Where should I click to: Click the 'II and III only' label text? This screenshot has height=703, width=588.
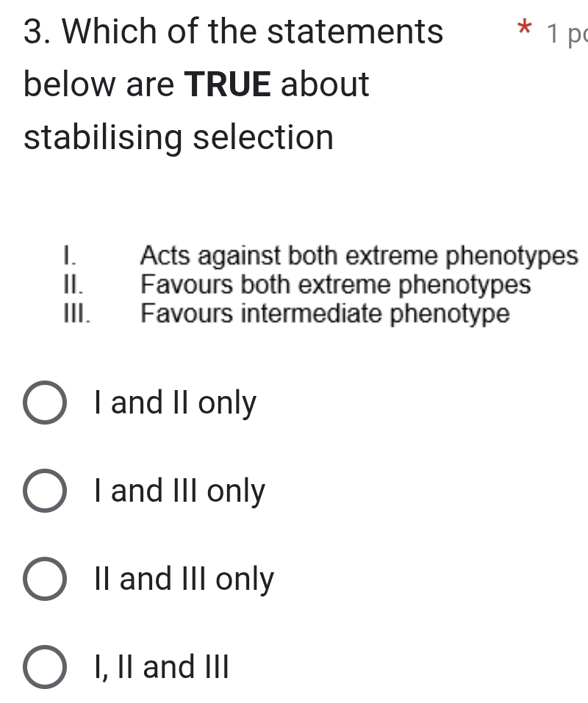point(183,579)
